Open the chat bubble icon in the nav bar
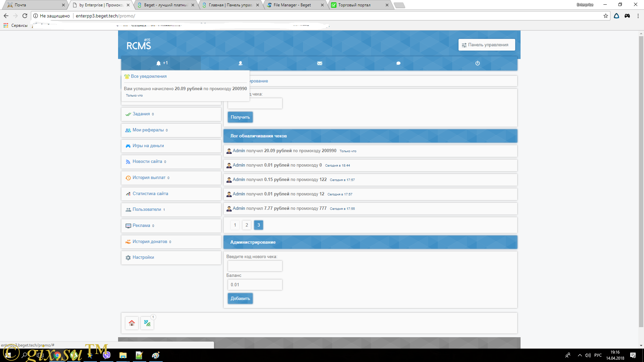Image resolution: width=644 pixels, height=362 pixels. [x=398, y=63]
